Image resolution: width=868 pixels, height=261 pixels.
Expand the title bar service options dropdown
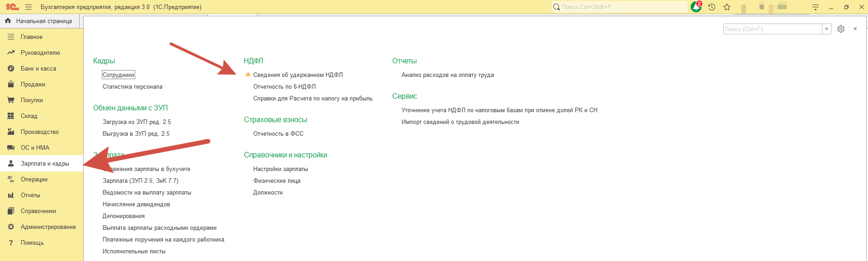816,7
